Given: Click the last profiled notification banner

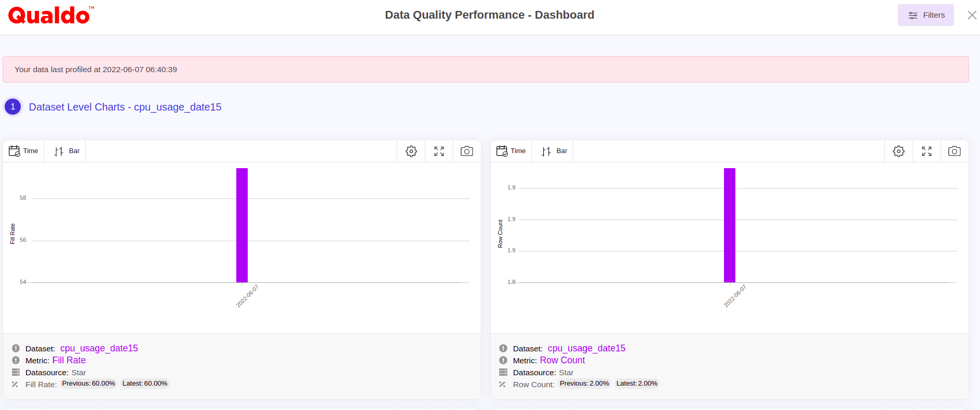Looking at the screenshot, I should (x=486, y=70).
